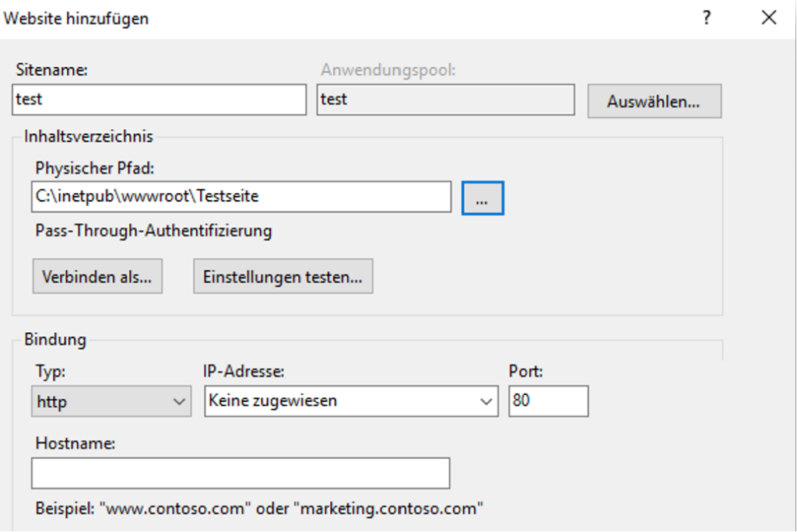
Task: Click the help question mark icon
Action: 707,19
